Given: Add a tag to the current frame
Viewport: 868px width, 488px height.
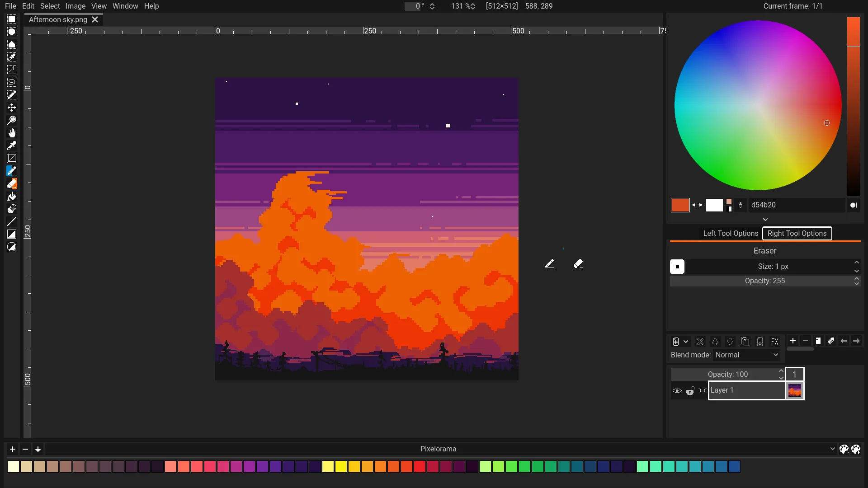Looking at the screenshot, I should 831,341.
